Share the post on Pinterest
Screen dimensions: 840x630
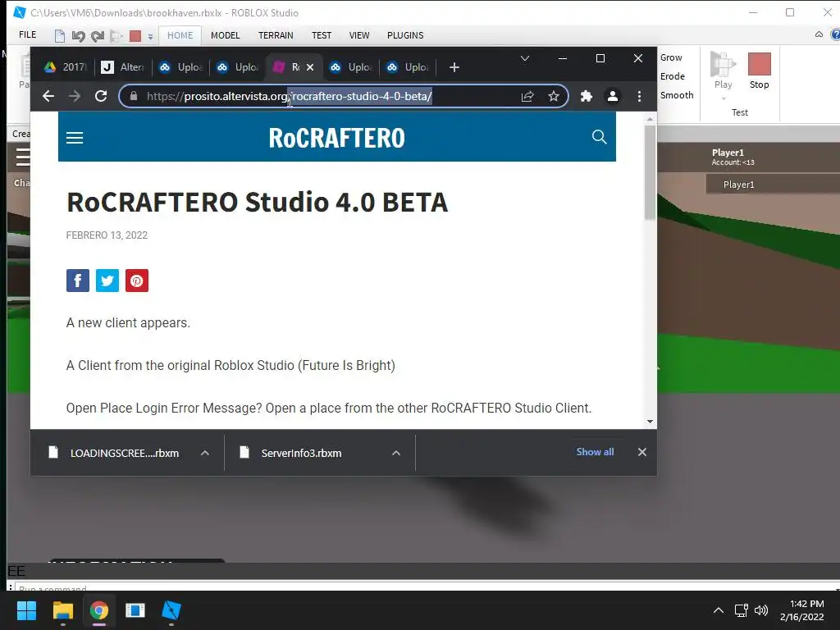(x=137, y=281)
